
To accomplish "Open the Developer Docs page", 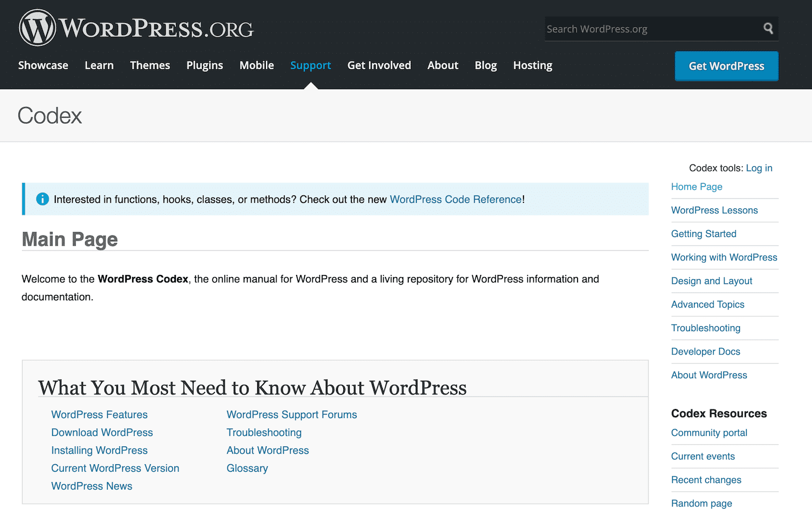I will tap(705, 352).
